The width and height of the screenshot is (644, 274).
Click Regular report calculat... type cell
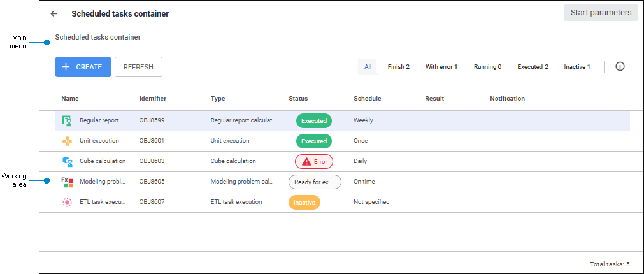243,120
